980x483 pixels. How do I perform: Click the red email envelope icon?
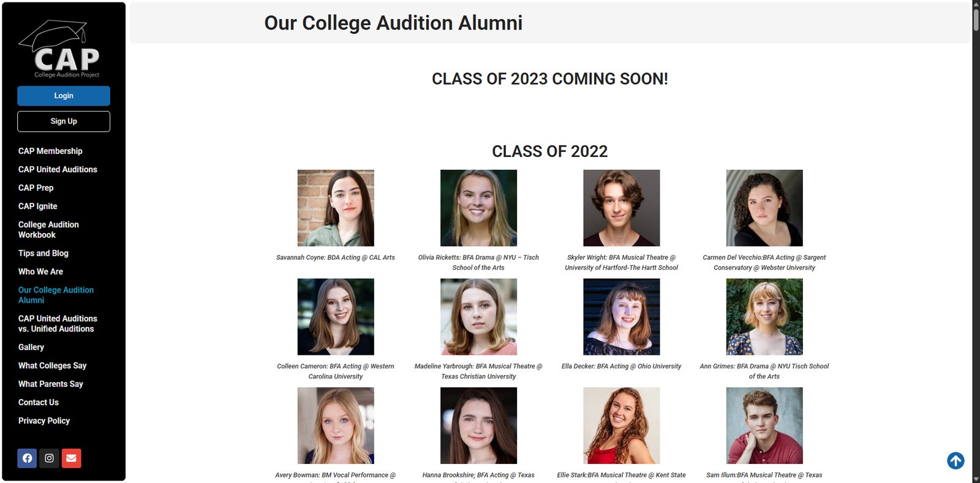tap(71, 458)
